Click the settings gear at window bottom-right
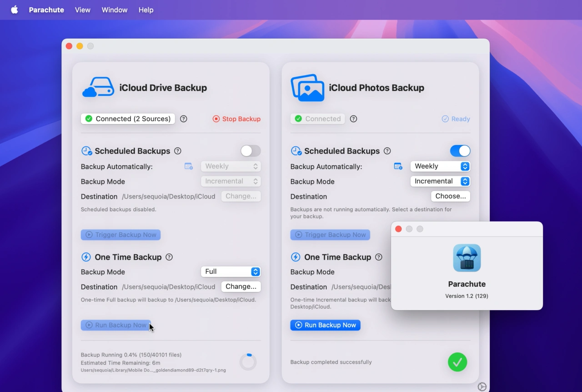582x392 pixels. (x=482, y=387)
